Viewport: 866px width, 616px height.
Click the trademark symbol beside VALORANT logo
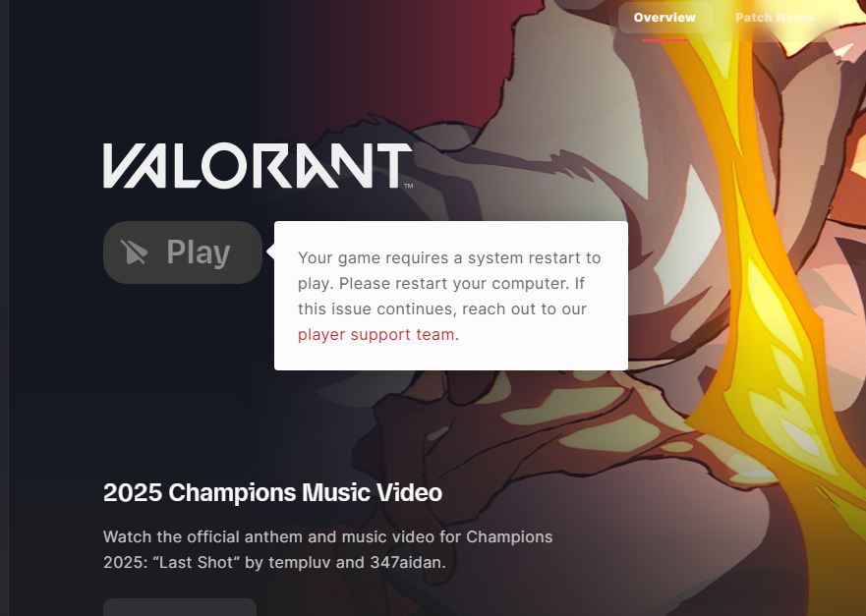(409, 186)
